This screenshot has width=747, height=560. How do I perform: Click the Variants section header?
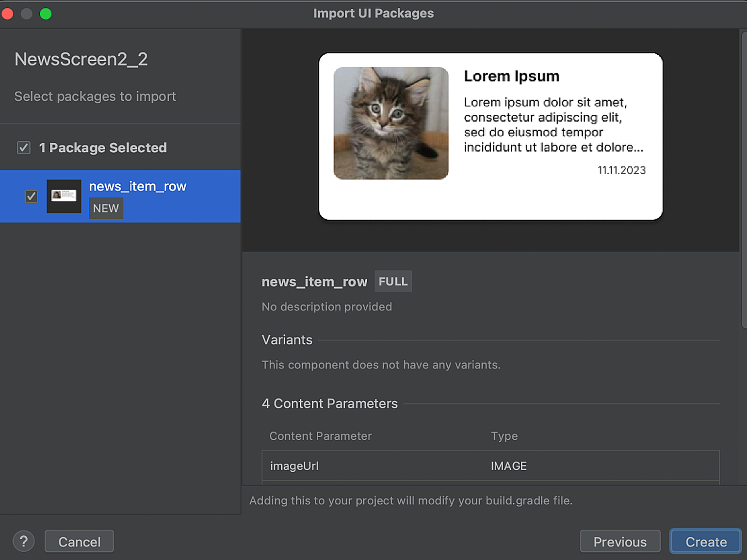point(287,340)
